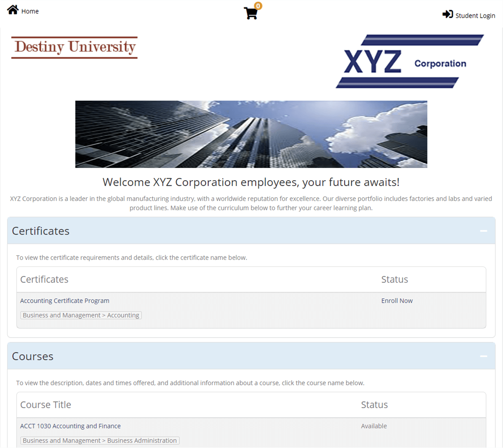This screenshot has height=448, width=503.
Task: Click the Course Title column header
Action: click(x=45, y=405)
